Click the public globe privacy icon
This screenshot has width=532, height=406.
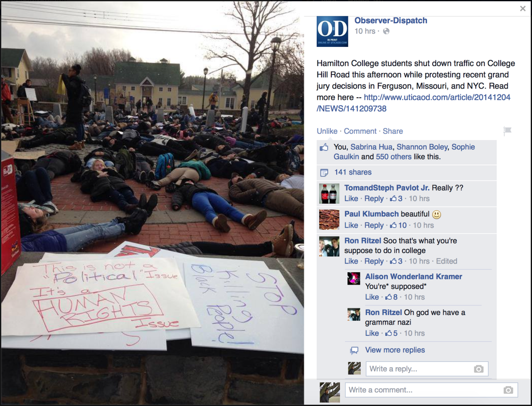(386, 31)
